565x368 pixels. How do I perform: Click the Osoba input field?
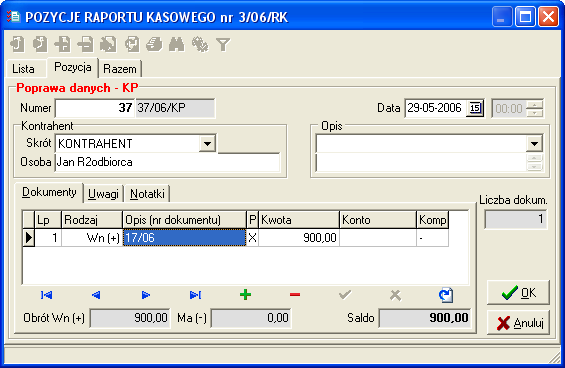point(167,162)
